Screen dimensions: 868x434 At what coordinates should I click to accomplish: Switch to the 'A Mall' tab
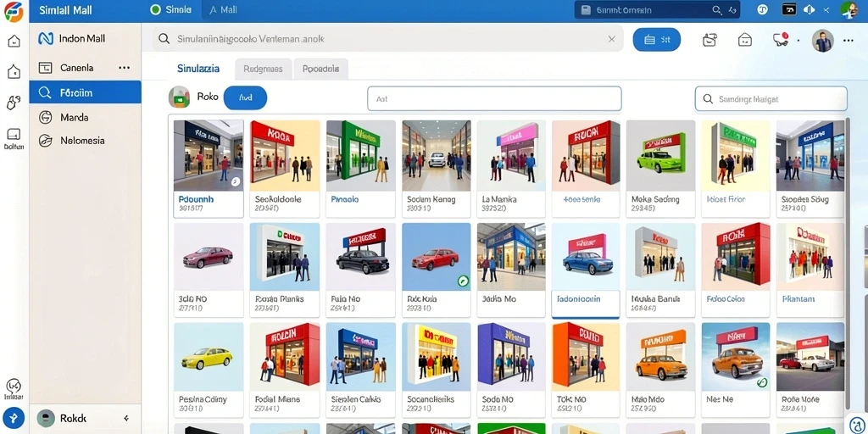click(x=224, y=10)
